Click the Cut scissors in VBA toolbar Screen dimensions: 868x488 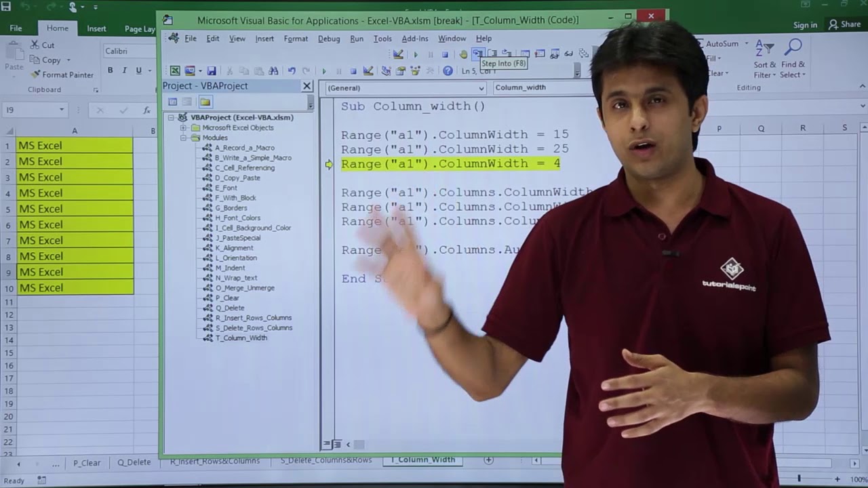(229, 70)
